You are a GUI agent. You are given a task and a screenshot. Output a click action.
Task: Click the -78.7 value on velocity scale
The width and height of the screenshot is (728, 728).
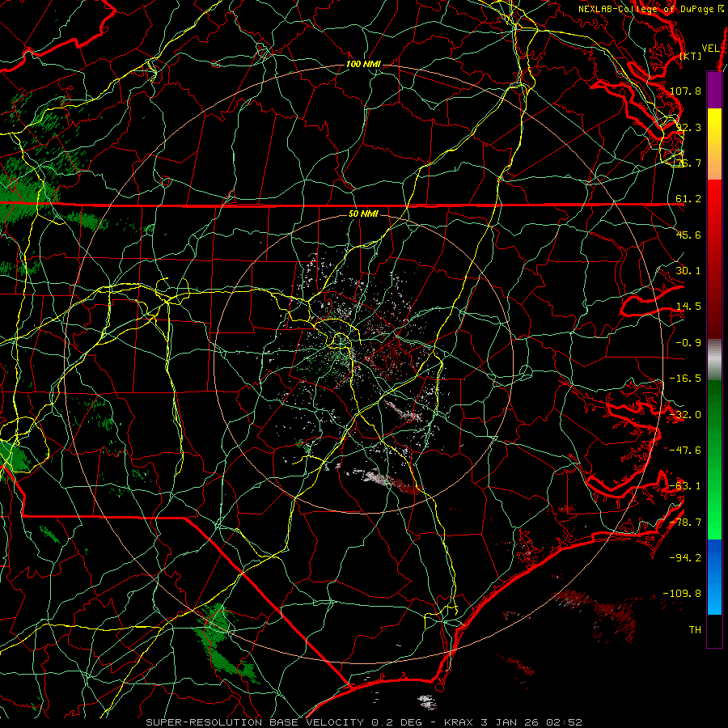[x=685, y=523]
